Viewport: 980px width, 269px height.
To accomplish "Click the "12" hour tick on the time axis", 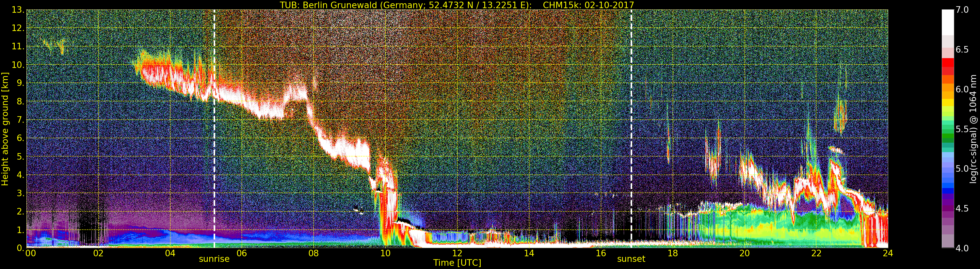I will tap(457, 253).
